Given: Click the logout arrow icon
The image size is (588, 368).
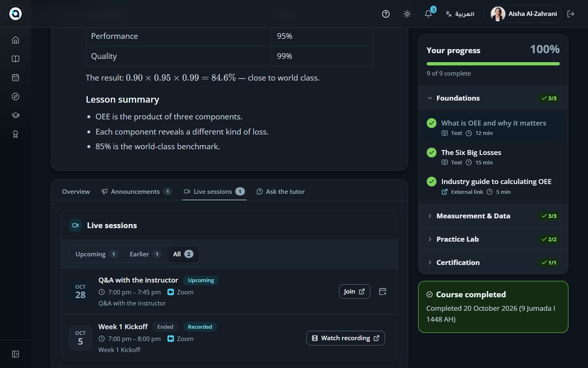Looking at the screenshot, I should coord(571,14).
